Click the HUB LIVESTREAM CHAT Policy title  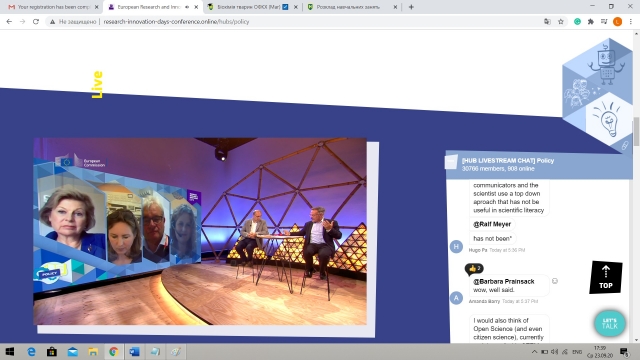point(508,160)
